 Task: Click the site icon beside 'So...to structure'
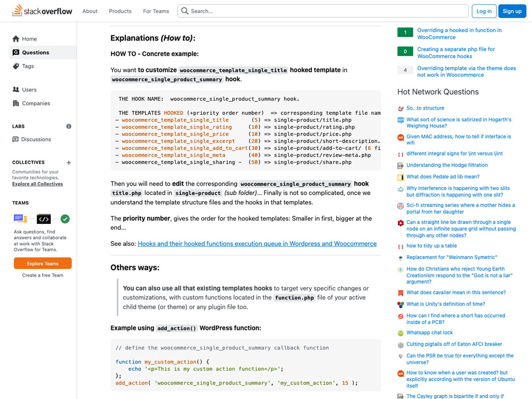coord(401,109)
